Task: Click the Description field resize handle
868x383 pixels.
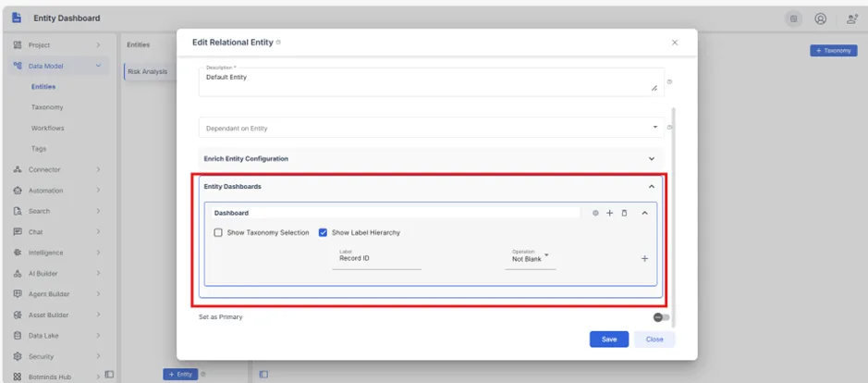Action: pos(654,88)
